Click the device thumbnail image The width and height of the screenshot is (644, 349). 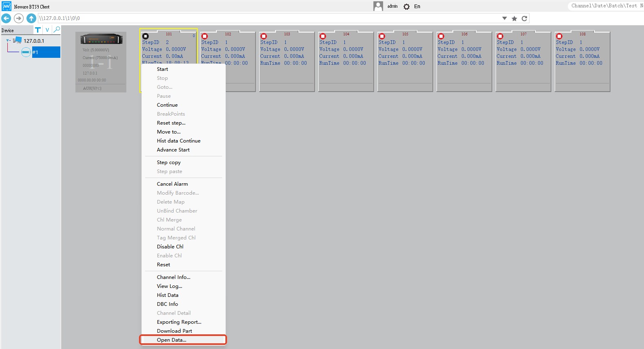(x=101, y=39)
